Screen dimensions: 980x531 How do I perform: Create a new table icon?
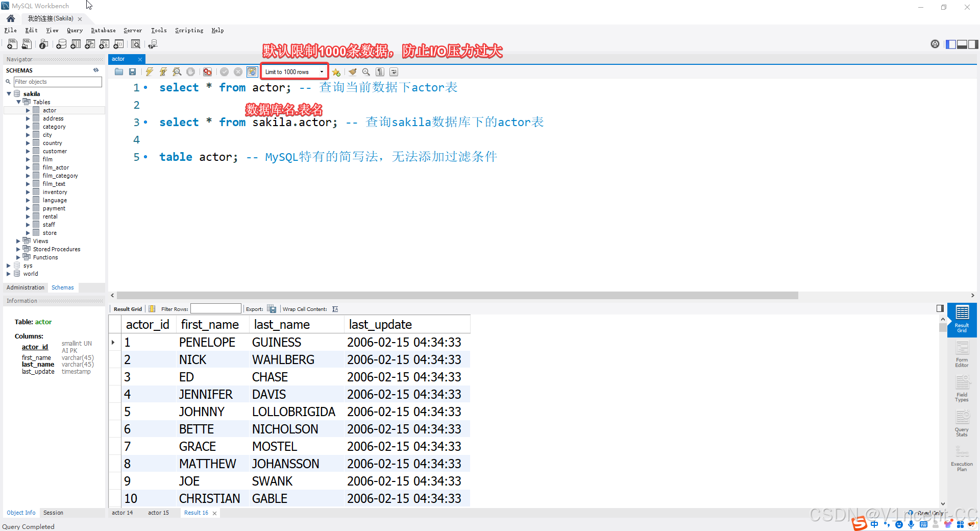76,44
